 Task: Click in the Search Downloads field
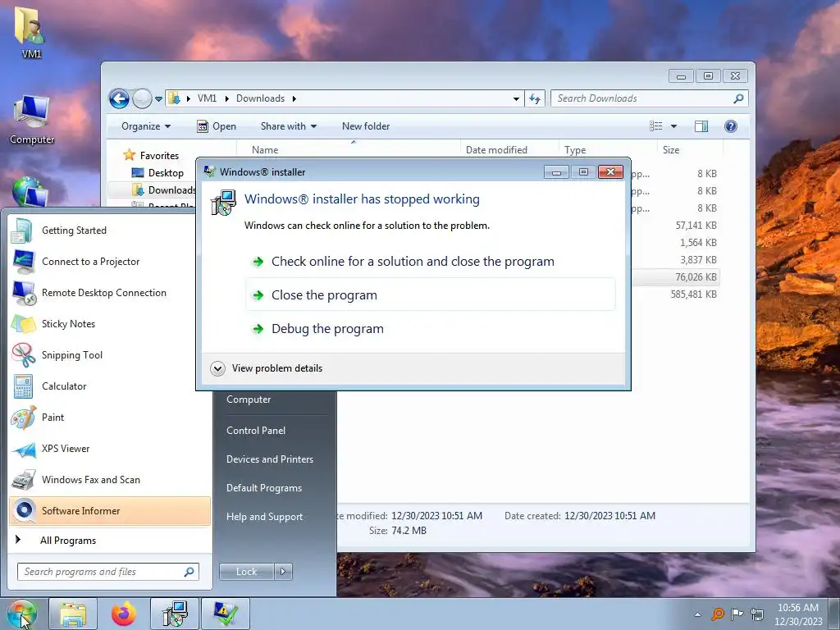[643, 98]
